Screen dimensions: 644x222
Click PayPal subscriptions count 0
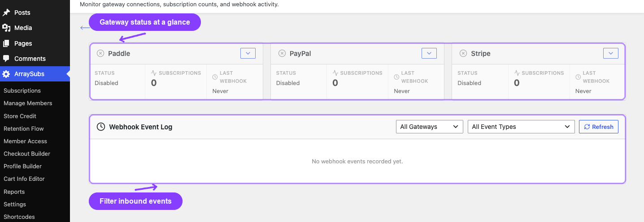coord(335,83)
